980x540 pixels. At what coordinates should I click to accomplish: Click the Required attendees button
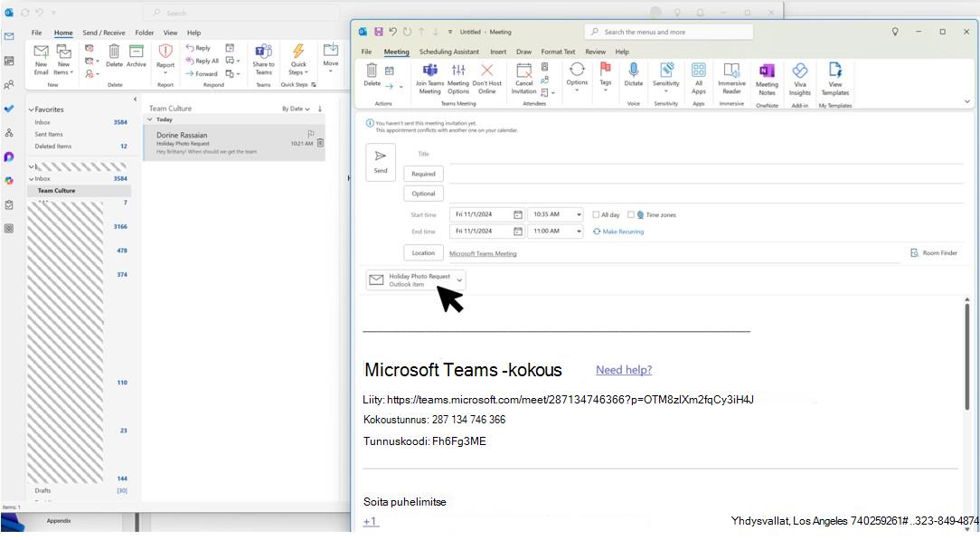tap(423, 174)
